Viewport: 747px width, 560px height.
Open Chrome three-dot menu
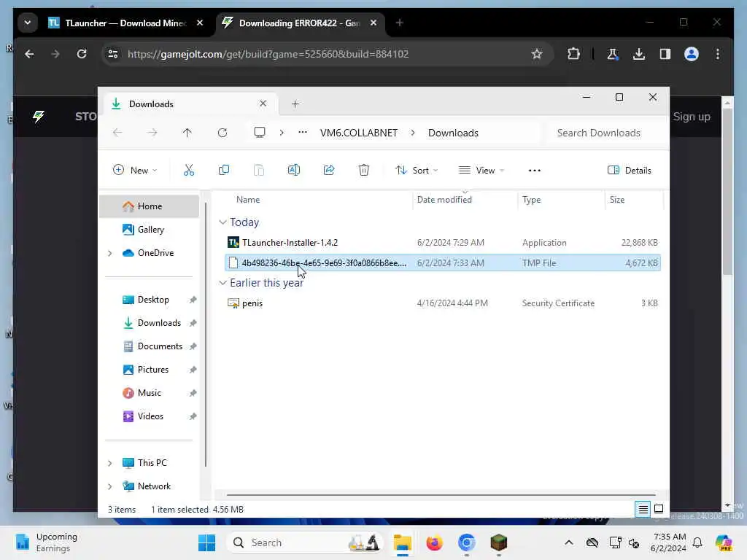click(718, 54)
